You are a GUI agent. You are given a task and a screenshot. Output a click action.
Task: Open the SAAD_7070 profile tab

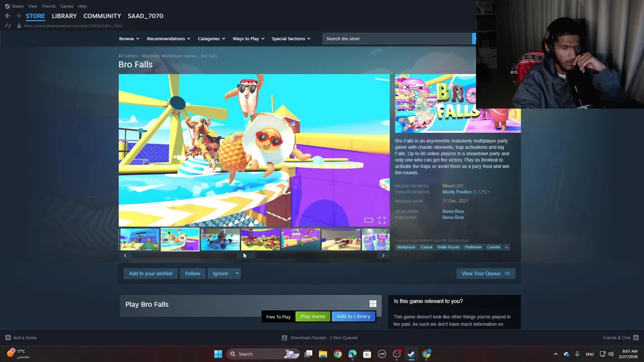click(145, 16)
